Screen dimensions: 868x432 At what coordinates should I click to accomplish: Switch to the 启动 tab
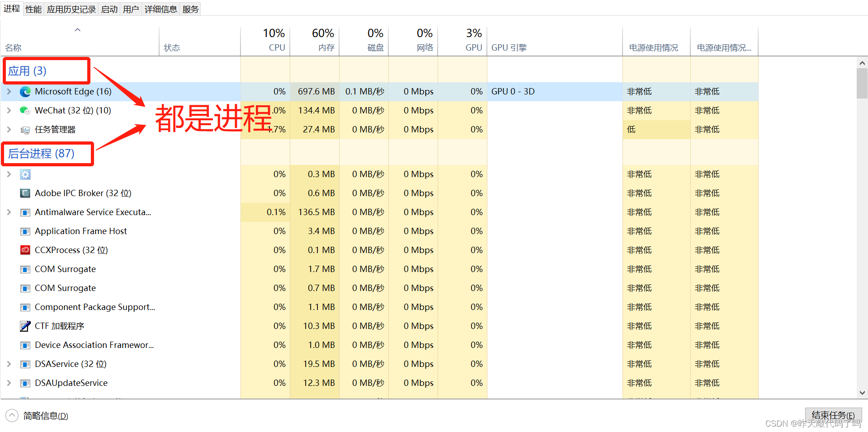109,8
